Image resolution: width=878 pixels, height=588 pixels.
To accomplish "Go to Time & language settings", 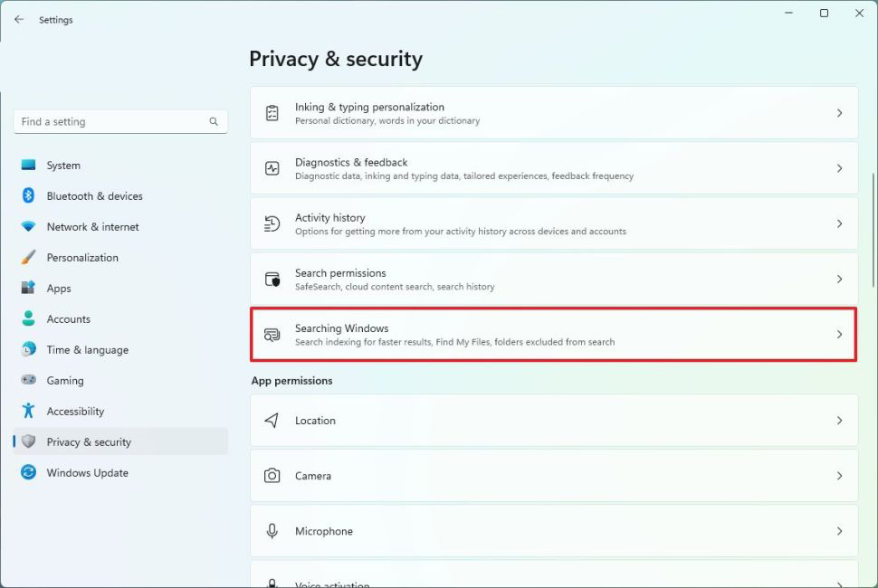I will pos(87,350).
